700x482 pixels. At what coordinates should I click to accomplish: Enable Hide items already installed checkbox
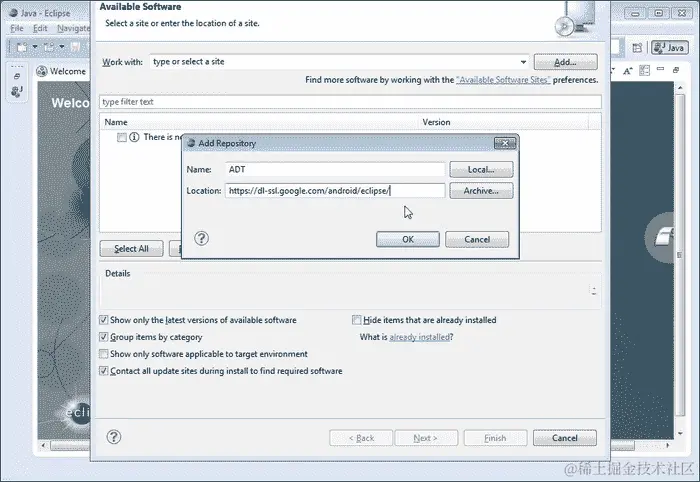[x=356, y=320]
